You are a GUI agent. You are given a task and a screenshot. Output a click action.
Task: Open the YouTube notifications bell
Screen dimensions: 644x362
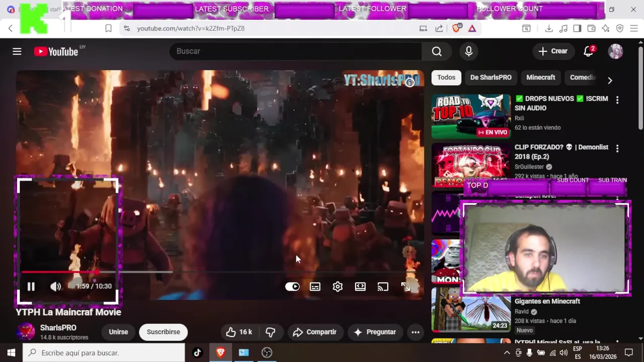tap(588, 51)
